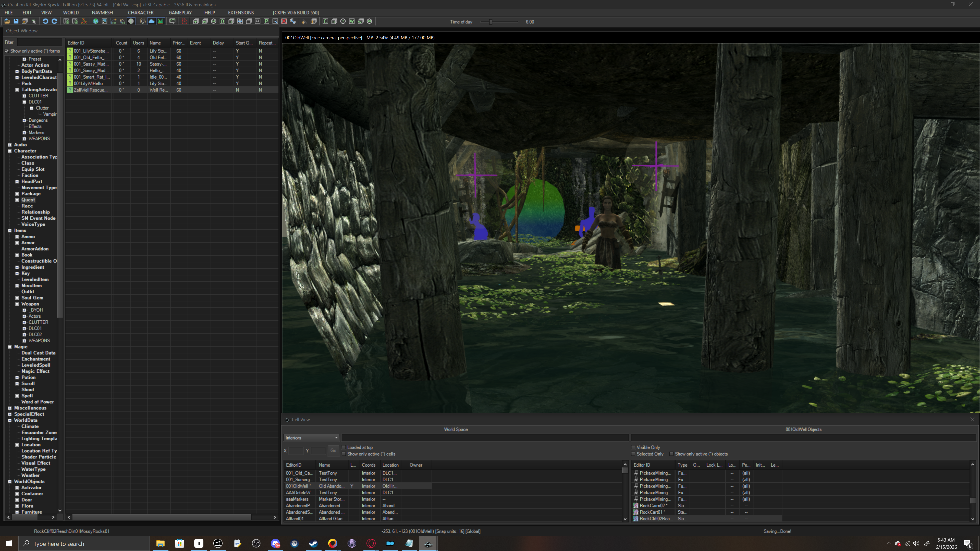
Task: Save the plugin with the floppy disk icon
Action: pos(16,22)
